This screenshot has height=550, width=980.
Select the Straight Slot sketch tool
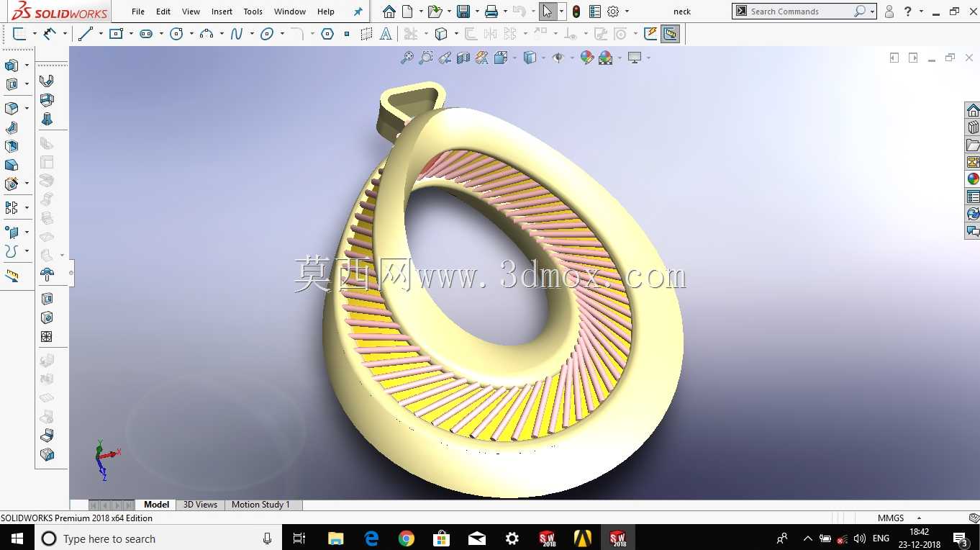click(x=146, y=34)
